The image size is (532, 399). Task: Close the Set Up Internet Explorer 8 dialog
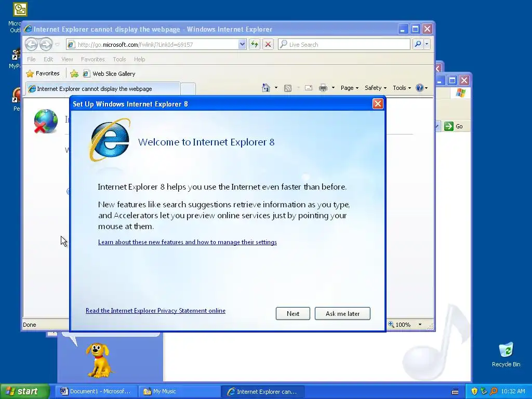(378, 103)
